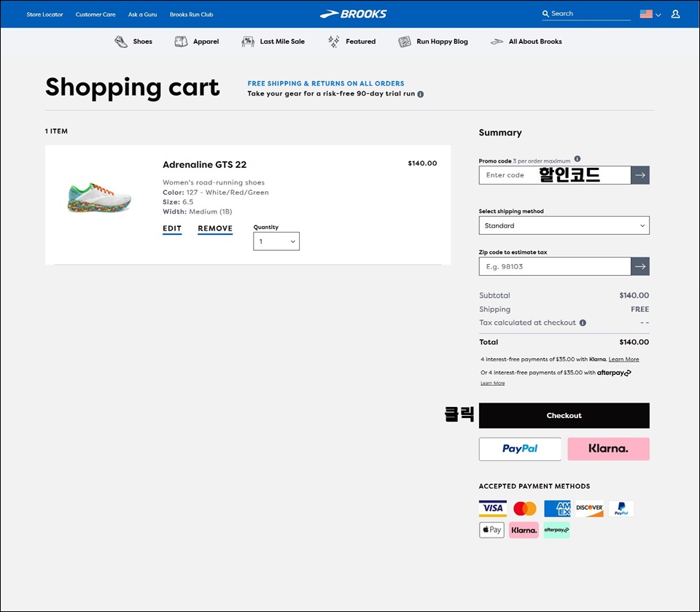The width and height of the screenshot is (700, 612).
Task: Click the zip code input field
Action: [x=555, y=266]
